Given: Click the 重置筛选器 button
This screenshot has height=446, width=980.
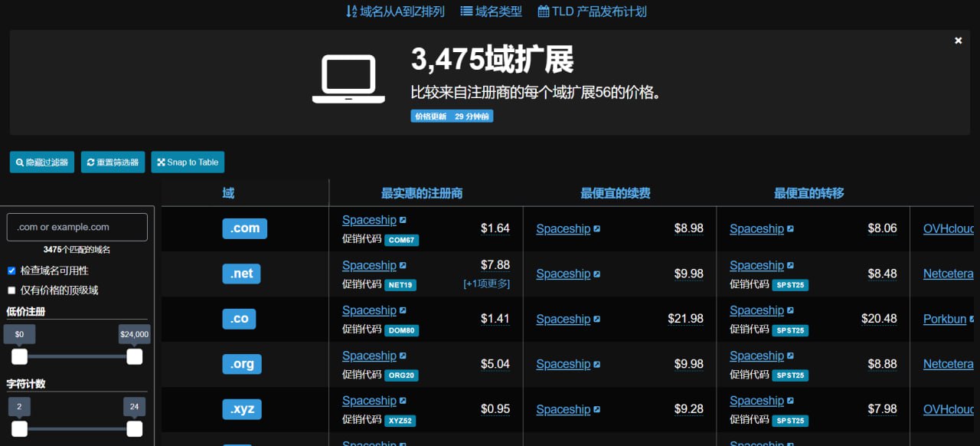Looking at the screenshot, I should 113,162.
